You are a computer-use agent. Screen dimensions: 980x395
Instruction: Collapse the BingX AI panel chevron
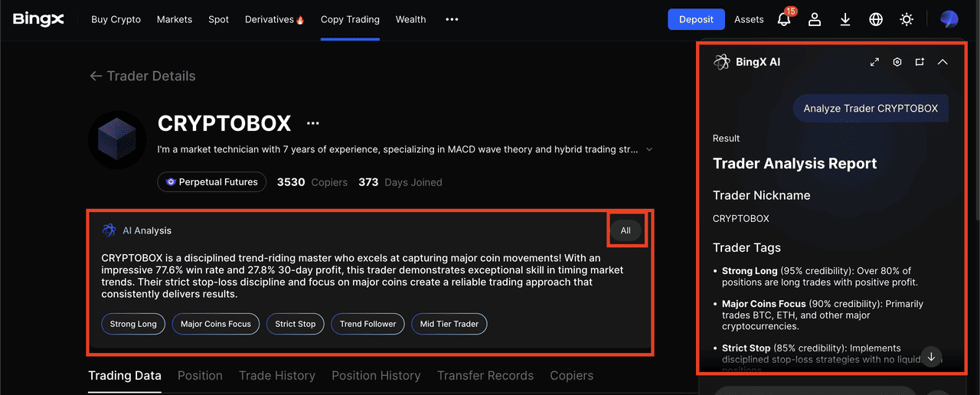click(x=942, y=62)
